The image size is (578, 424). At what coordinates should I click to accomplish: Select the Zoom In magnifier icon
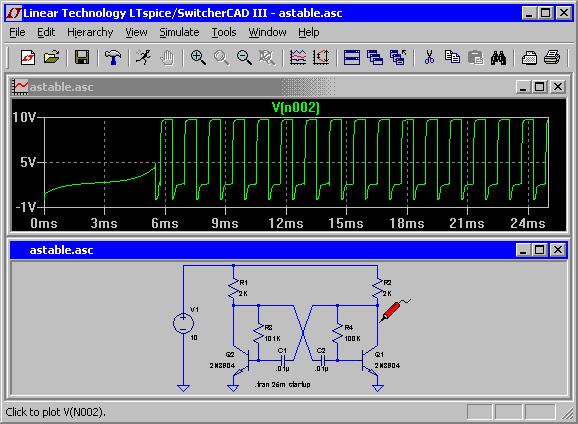pos(198,58)
